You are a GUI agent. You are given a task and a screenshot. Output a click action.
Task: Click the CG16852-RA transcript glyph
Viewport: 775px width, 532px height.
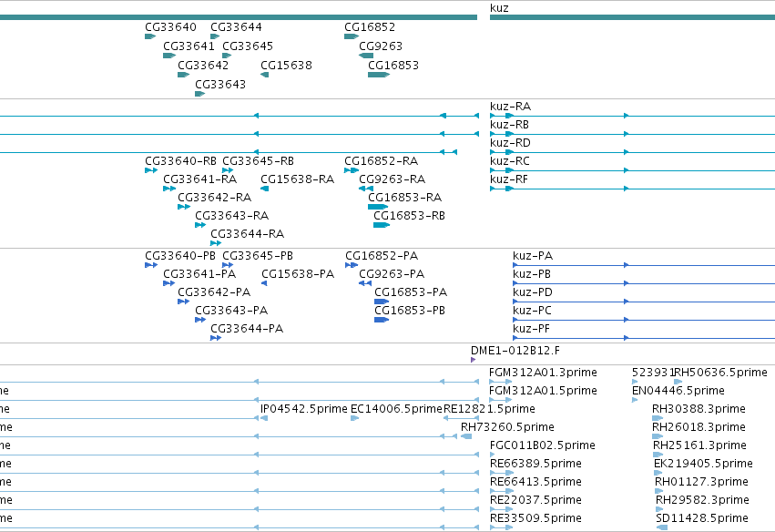[352, 170]
